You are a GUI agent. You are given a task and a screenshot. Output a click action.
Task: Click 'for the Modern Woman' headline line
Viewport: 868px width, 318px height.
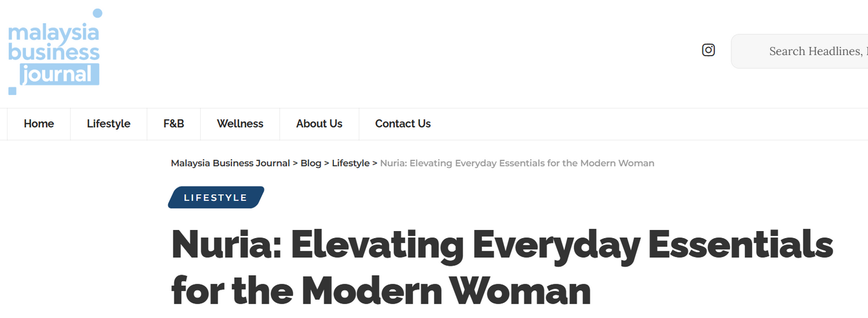pyautogui.click(x=381, y=291)
